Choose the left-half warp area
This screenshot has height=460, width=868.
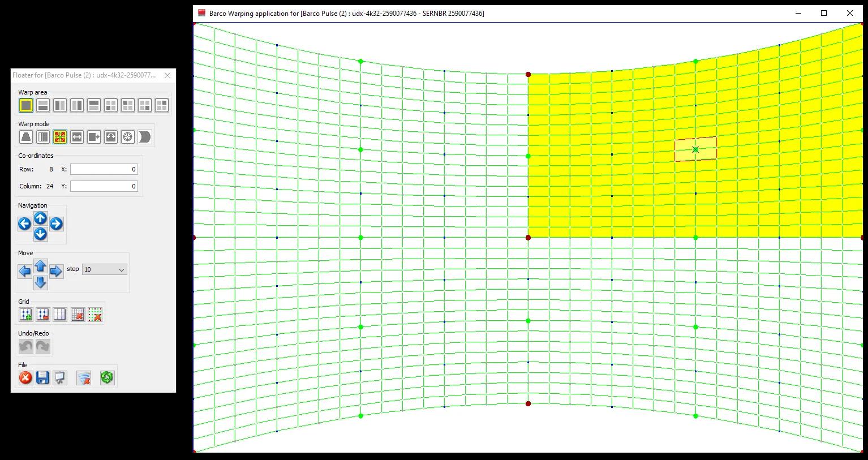click(x=60, y=105)
